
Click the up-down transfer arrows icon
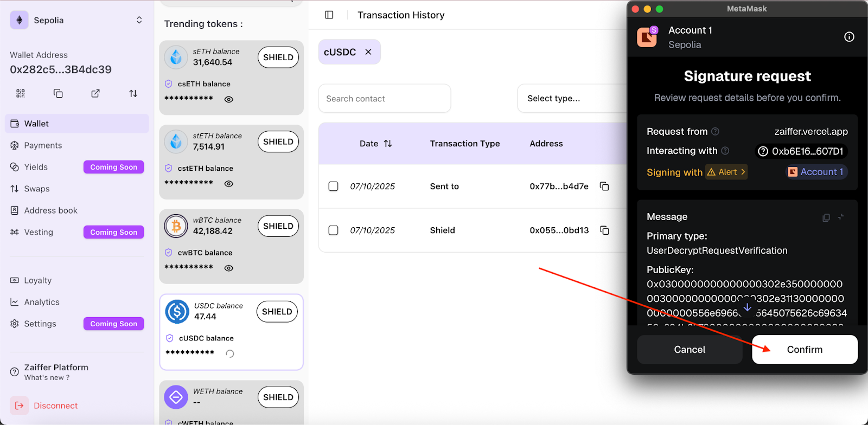133,93
